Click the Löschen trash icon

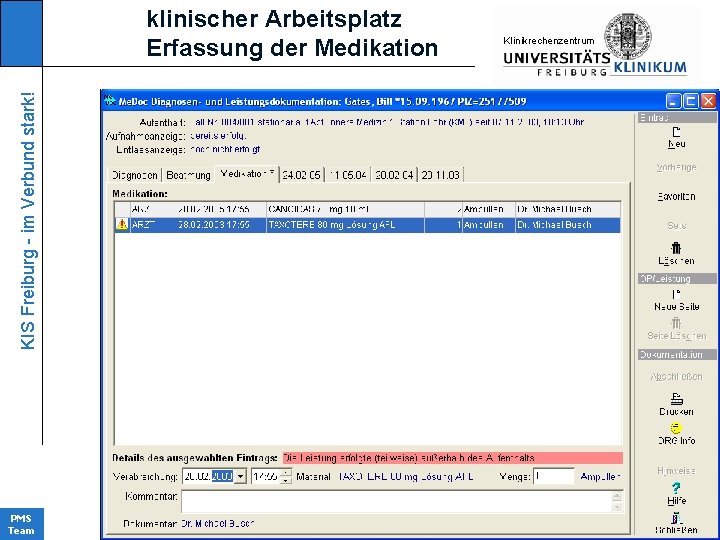click(x=676, y=248)
